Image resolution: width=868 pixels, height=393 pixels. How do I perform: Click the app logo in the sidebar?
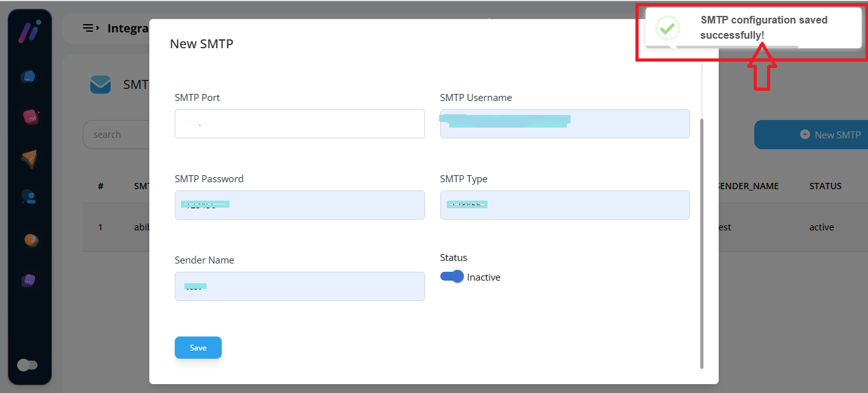click(29, 32)
